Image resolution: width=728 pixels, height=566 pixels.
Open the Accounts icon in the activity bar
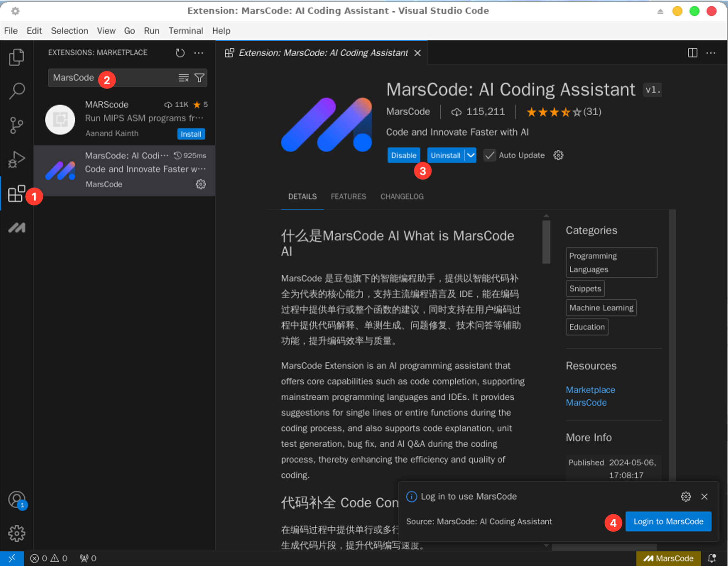[x=17, y=499]
